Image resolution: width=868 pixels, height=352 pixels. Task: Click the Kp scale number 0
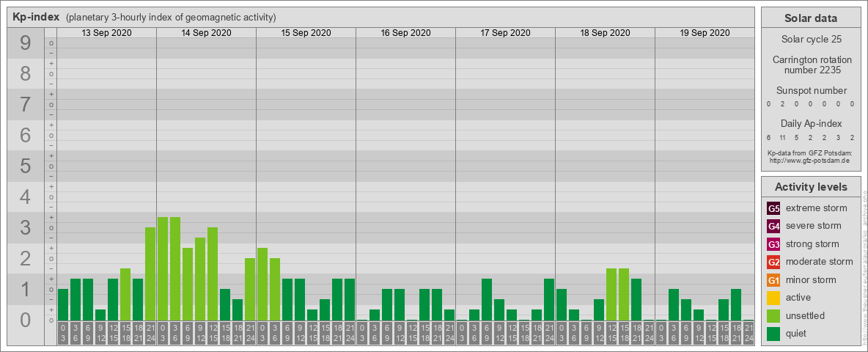click(x=26, y=320)
